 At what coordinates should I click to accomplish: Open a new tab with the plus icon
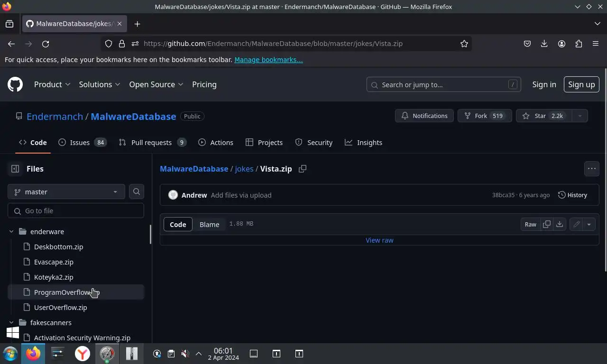[x=137, y=24]
